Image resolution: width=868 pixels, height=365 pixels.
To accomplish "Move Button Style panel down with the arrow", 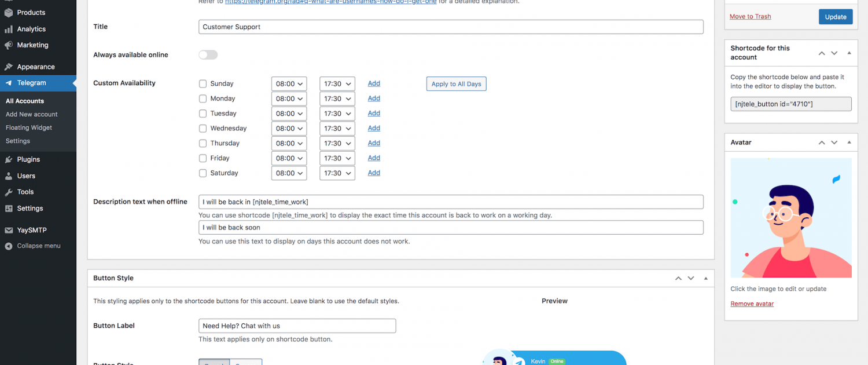I will click(x=691, y=278).
